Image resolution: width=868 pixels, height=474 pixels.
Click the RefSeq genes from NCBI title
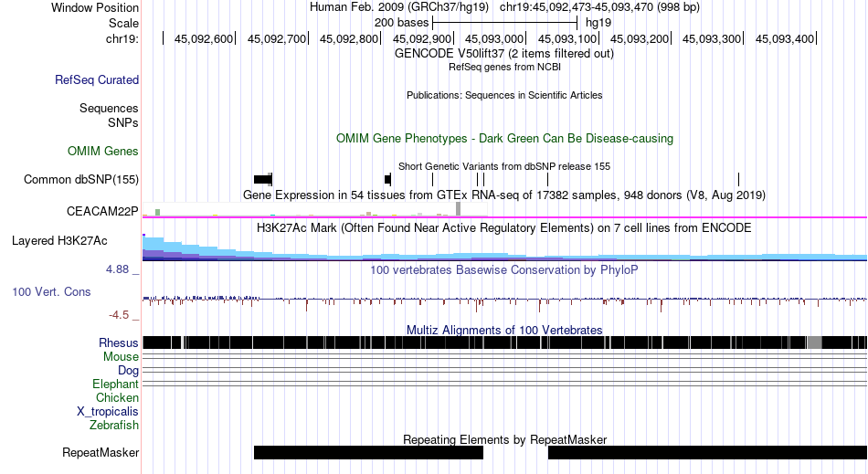tap(504, 67)
